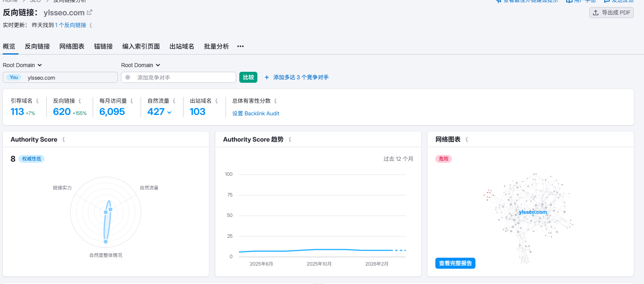Open the 1个反向链接 link
This screenshot has height=284, width=644.
(x=71, y=25)
